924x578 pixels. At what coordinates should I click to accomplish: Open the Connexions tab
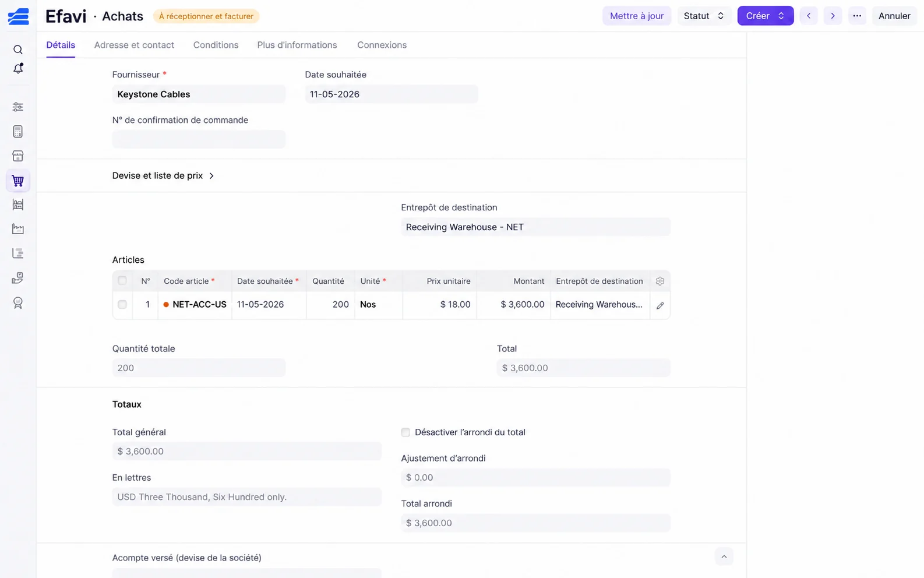pos(382,45)
